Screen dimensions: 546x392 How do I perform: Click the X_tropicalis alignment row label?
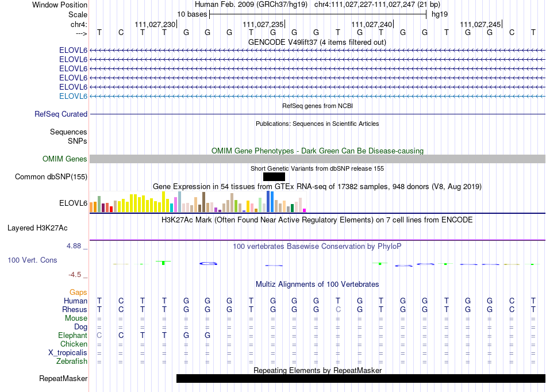(68, 353)
